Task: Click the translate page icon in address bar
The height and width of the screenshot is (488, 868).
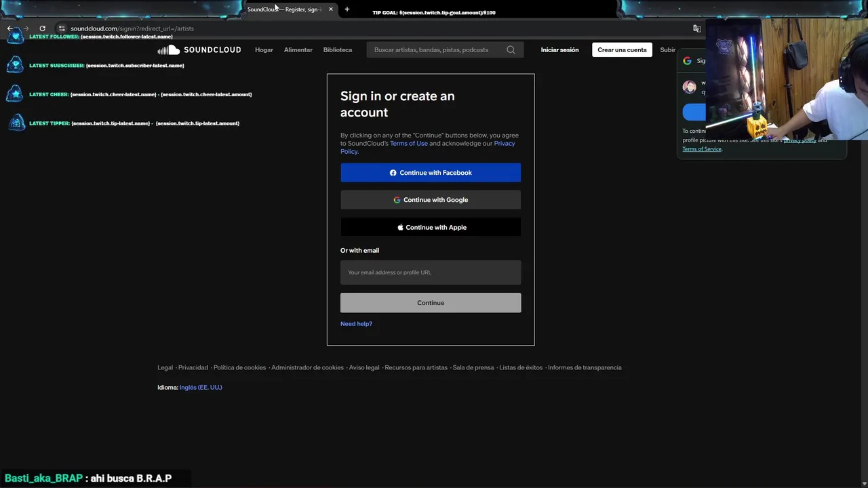Action: click(x=696, y=28)
